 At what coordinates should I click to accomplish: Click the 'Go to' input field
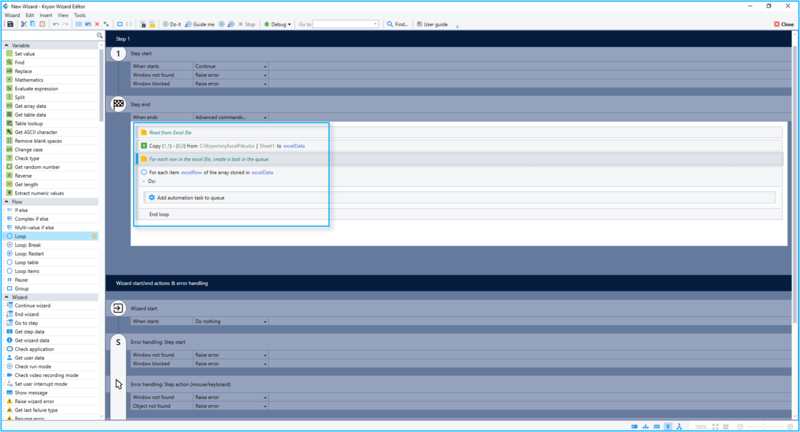[x=345, y=23]
